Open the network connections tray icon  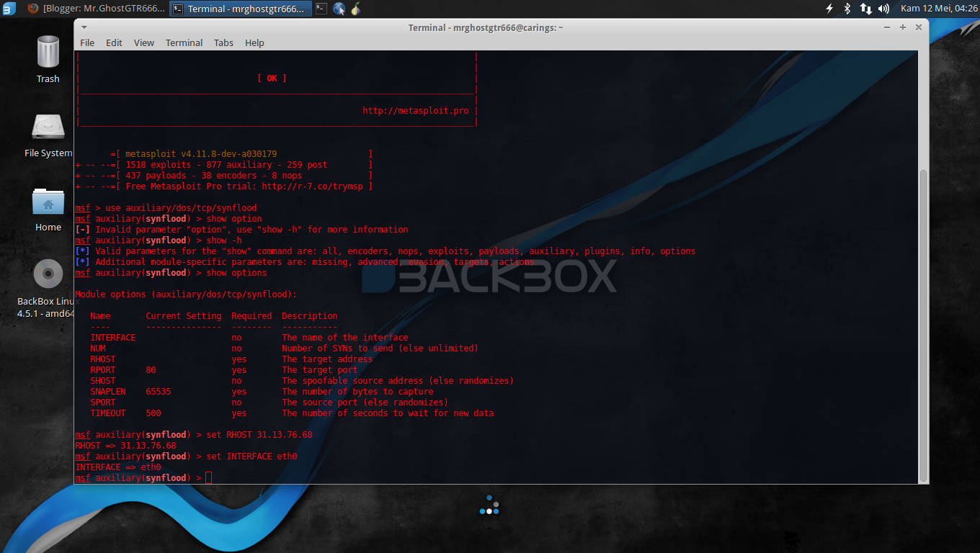tap(865, 9)
